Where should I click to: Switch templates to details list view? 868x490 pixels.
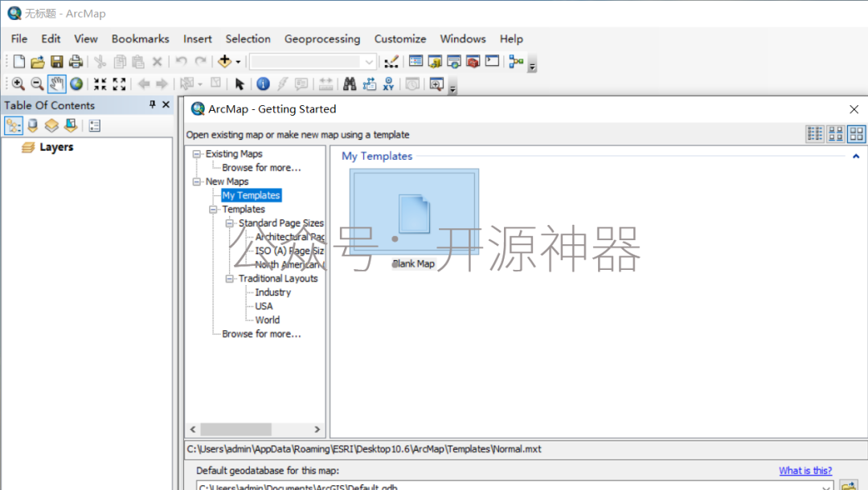(815, 134)
